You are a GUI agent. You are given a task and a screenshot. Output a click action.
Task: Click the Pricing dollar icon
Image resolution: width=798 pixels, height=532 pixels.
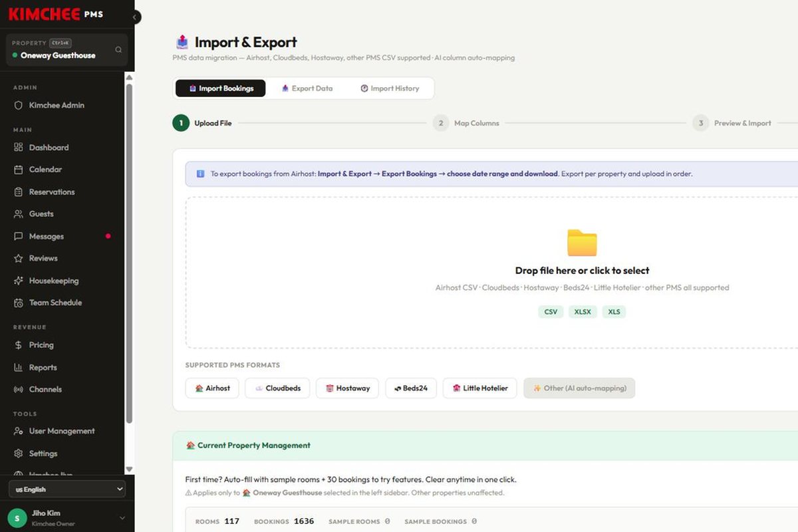tap(19, 345)
